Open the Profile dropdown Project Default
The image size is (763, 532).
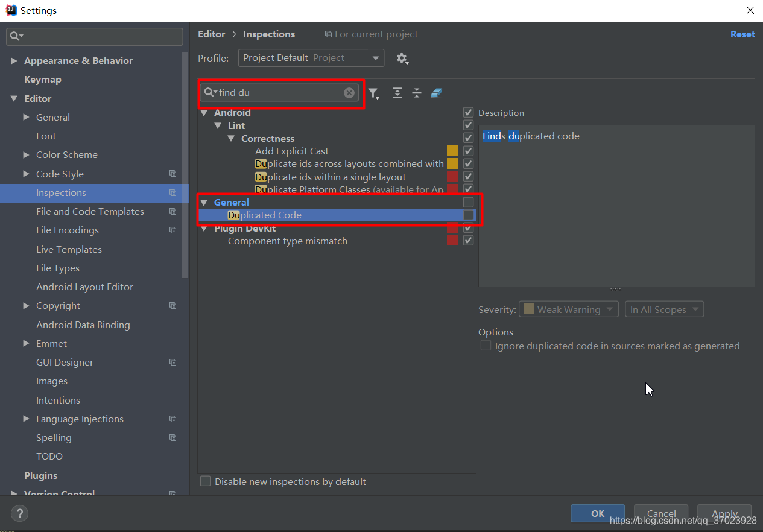(x=311, y=58)
